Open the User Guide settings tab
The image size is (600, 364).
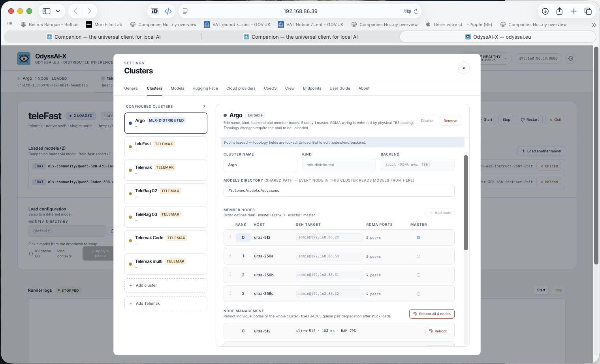click(x=340, y=88)
